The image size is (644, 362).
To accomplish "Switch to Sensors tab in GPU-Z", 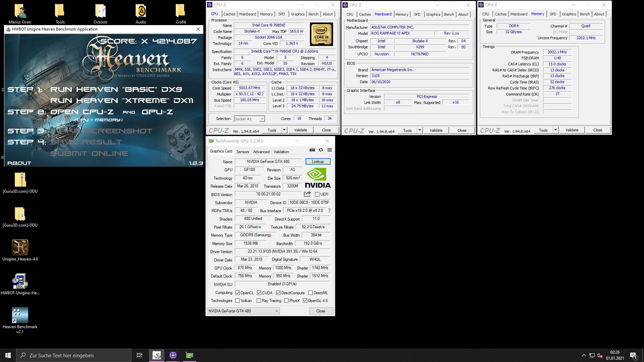I will point(243,152).
